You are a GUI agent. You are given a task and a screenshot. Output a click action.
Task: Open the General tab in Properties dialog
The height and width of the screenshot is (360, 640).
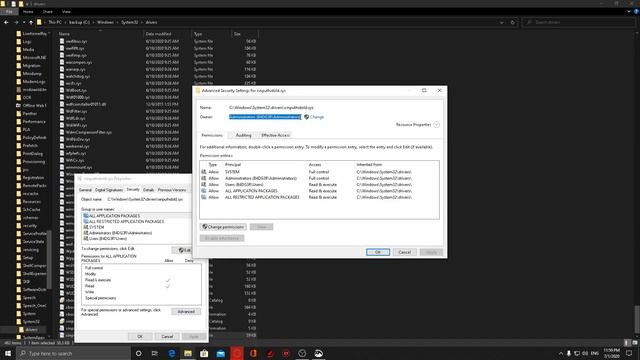point(85,190)
